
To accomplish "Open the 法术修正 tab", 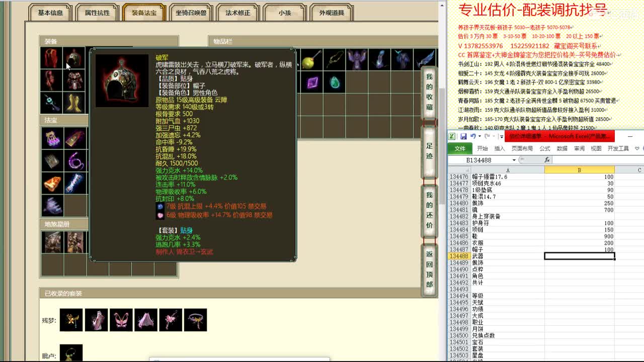I will click(238, 13).
